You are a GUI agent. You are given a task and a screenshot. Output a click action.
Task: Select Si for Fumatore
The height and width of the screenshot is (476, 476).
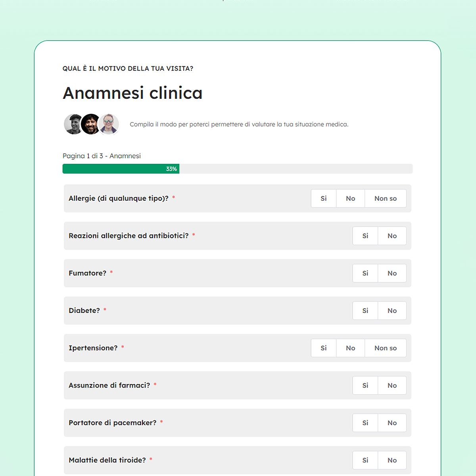point(365,273)
